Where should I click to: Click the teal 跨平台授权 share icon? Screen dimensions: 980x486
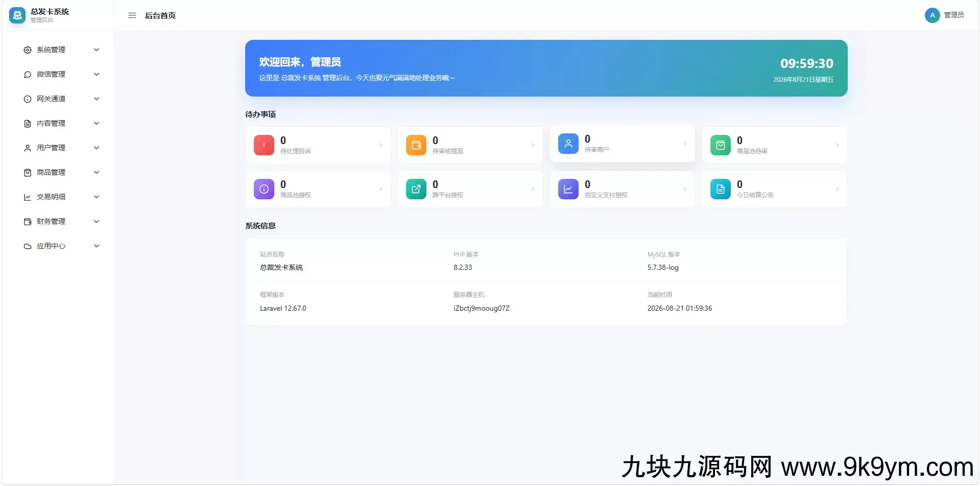(416, 189)
